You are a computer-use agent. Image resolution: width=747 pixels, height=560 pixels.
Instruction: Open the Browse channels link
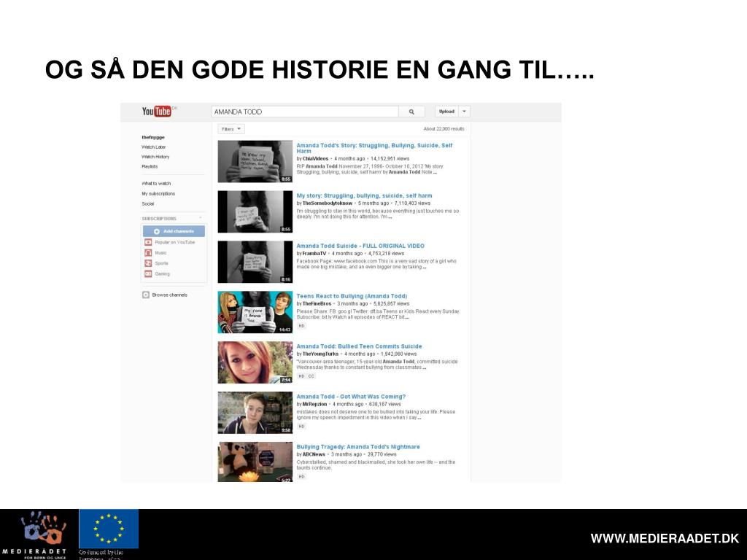click(169, 295)
